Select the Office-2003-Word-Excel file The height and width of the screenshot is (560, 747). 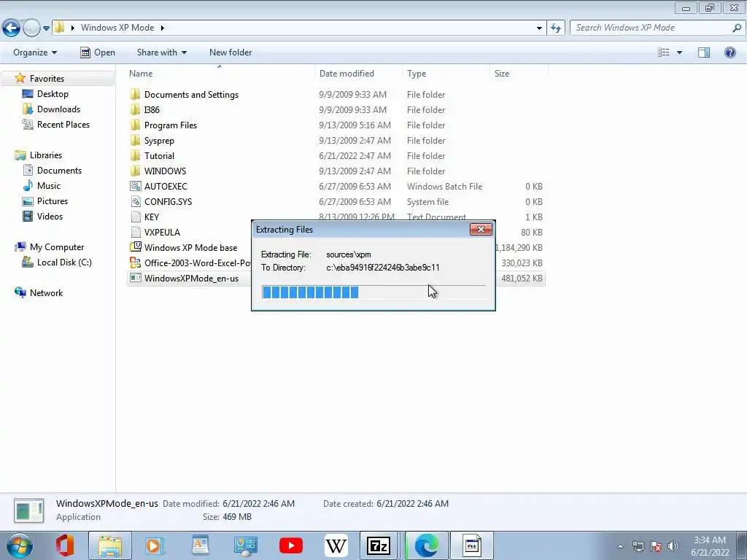(198, 262)
